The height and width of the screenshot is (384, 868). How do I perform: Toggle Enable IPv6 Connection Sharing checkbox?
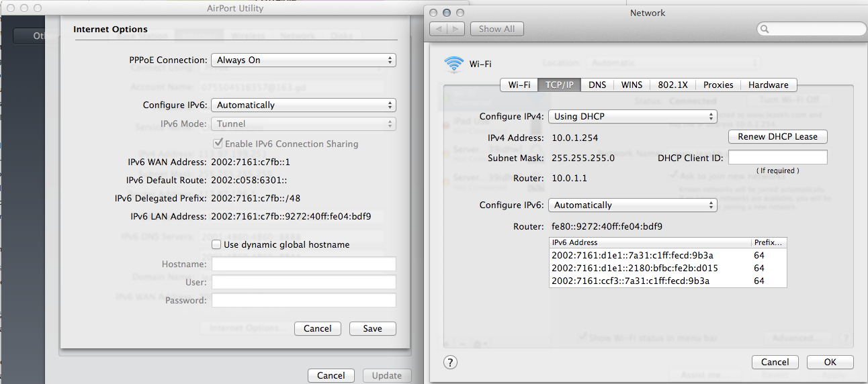click(218, 143)
